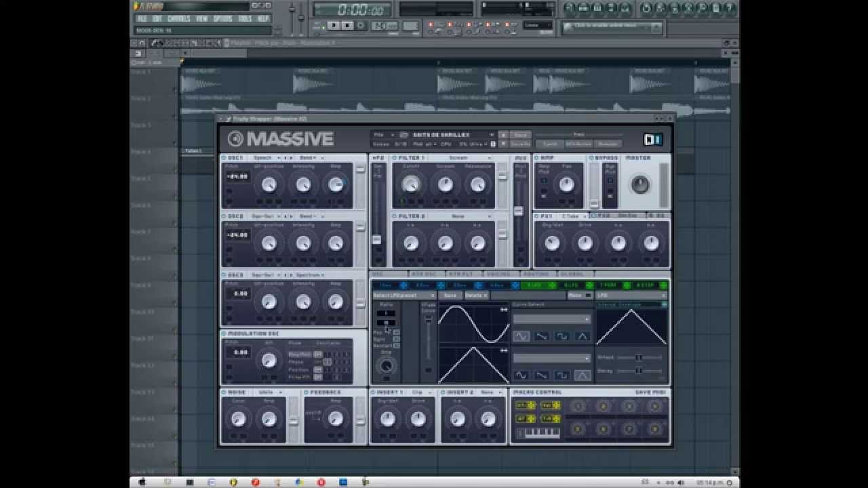Toggle Modulation OSC on or off
The image size is (868, 488).
pyautogui.click(x=224, y=333)
